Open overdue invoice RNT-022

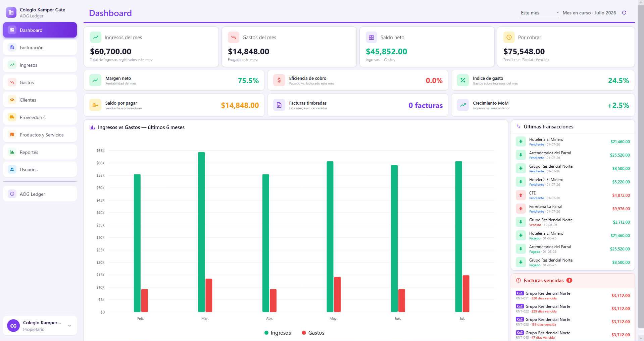(573, 308)
